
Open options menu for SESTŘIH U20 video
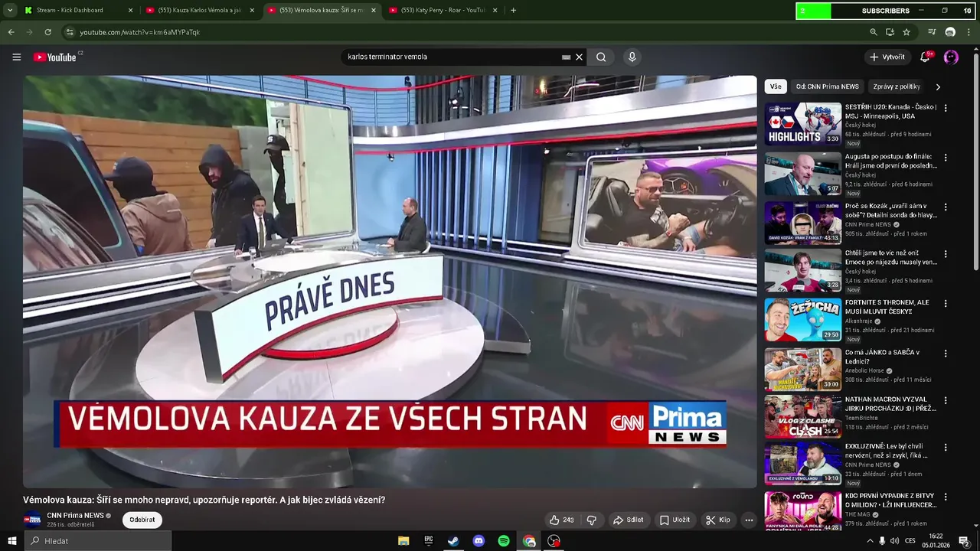pos(946,108)
